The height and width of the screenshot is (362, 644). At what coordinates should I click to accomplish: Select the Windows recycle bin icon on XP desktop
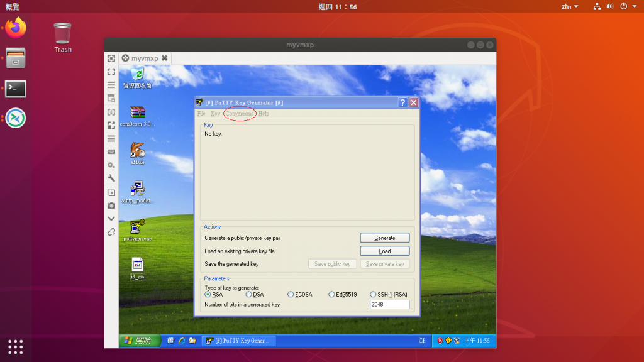click(x=138, y=79)
